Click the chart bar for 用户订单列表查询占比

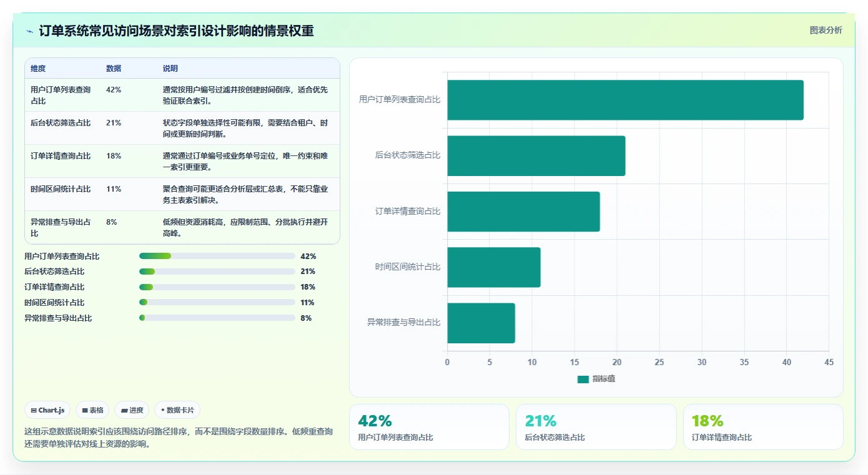click(x=625, y=100)
